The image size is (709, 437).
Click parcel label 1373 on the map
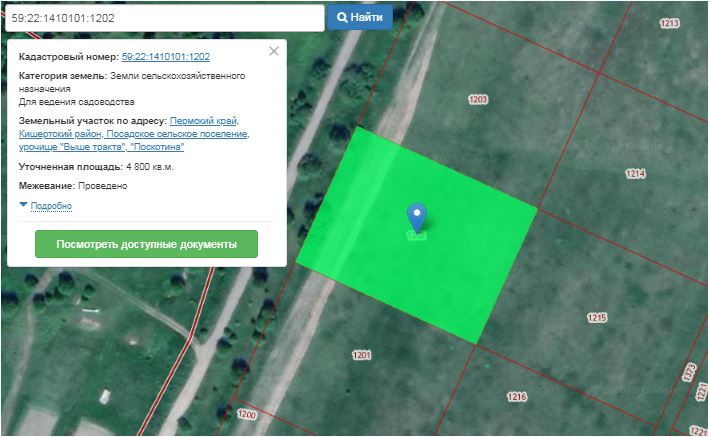click(x=688, y=371)
